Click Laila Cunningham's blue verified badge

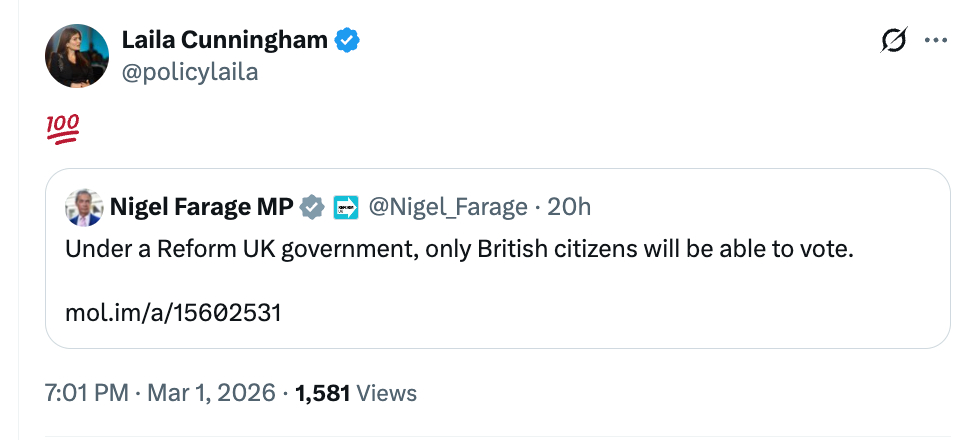pos(346,41)
